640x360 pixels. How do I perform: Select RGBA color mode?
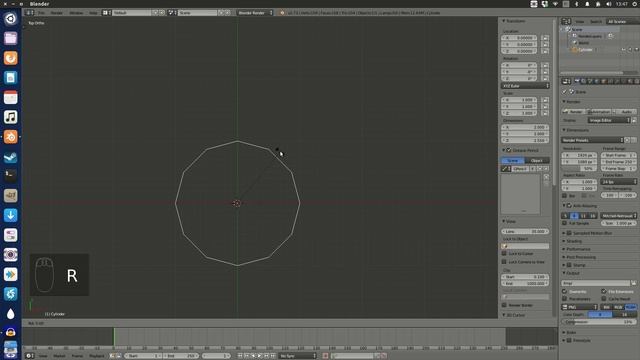click(631, 307)
